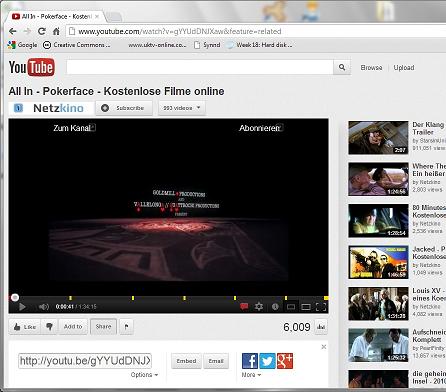
Task: Open the More sharing services dropdown
Action: (251, 375)
